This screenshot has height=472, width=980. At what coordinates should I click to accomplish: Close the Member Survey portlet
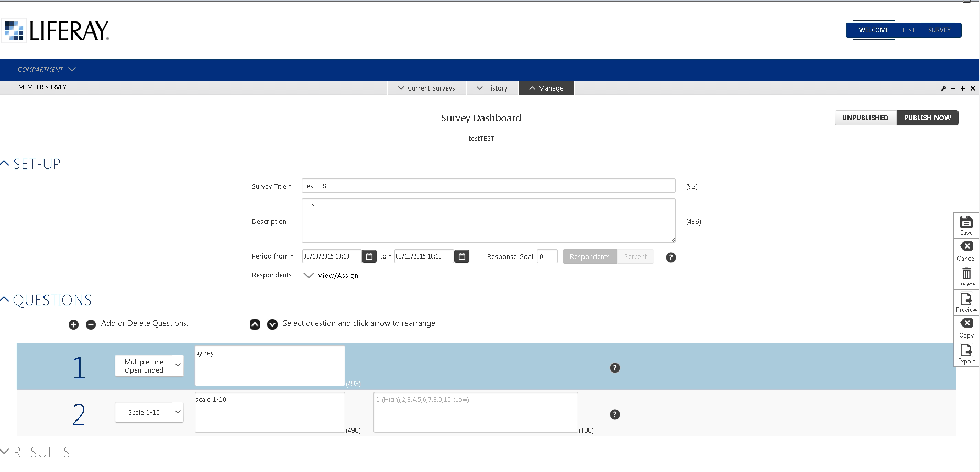click(973, 88)
